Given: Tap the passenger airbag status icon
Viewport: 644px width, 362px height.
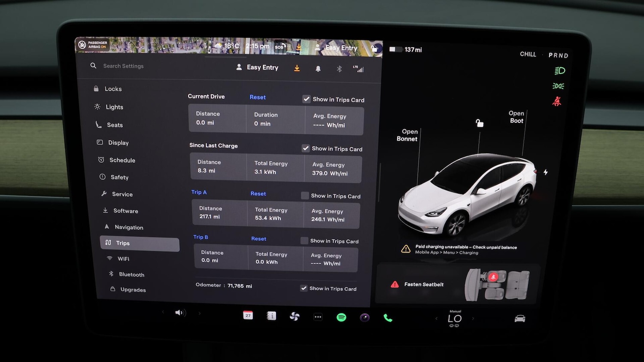Looking at the screenshot, I should tap(93, 45).
